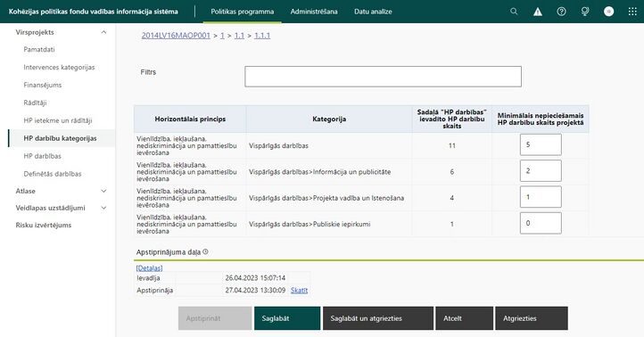Open the user profile avatar icon
Image resolution: width=644 pixels, height=337 pixels.
pyautogui.click(x=608, y=12)
